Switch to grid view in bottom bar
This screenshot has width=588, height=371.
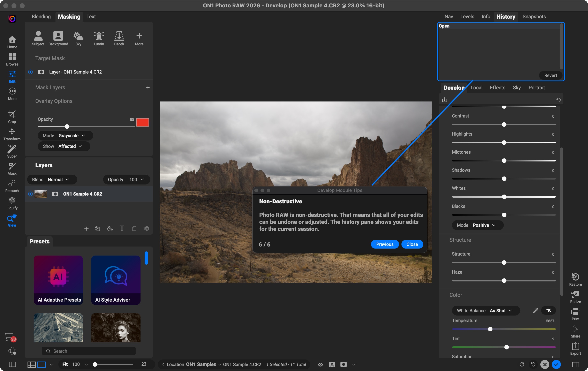tap(31, 364)
